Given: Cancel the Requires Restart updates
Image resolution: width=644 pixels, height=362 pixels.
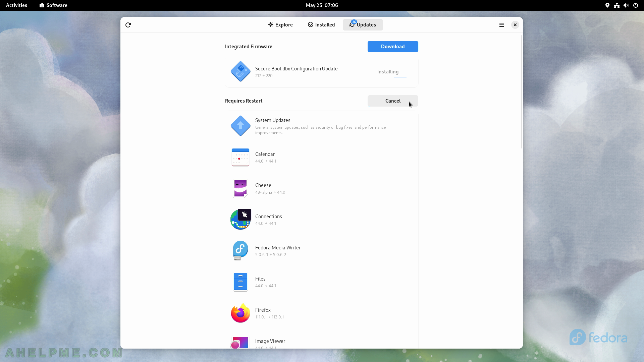Looking at the screenshot, I should pyautogui.click(x=393, y=101).
